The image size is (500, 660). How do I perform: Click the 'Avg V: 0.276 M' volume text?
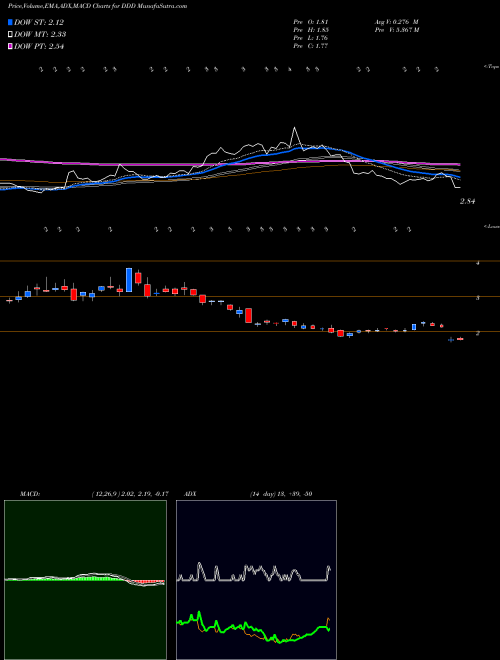tap(396, 22)
